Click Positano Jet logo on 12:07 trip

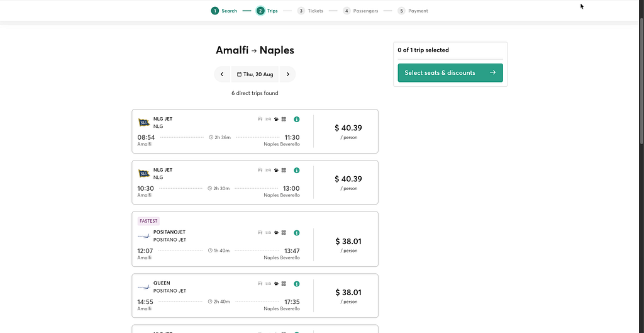144,236
